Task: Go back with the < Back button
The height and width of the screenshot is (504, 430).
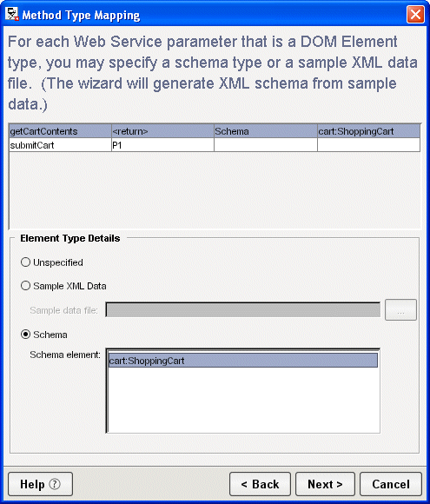Action: click(260, 484)
